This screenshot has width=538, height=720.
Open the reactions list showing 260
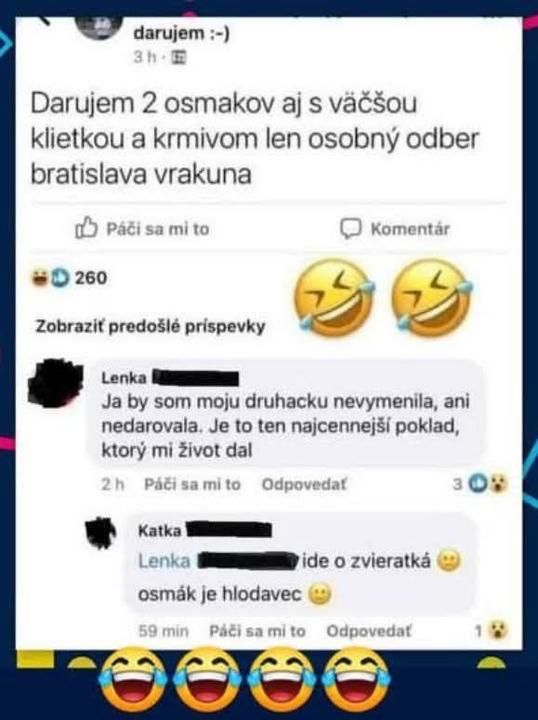69,278
